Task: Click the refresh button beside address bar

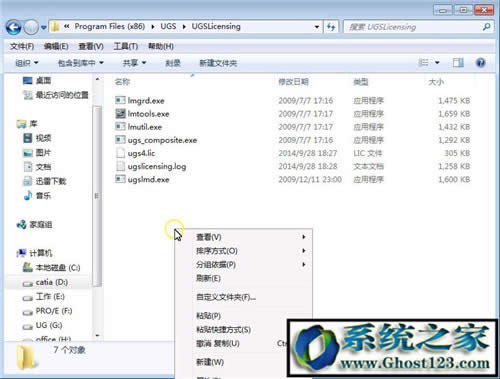Action: coord(331,27)
